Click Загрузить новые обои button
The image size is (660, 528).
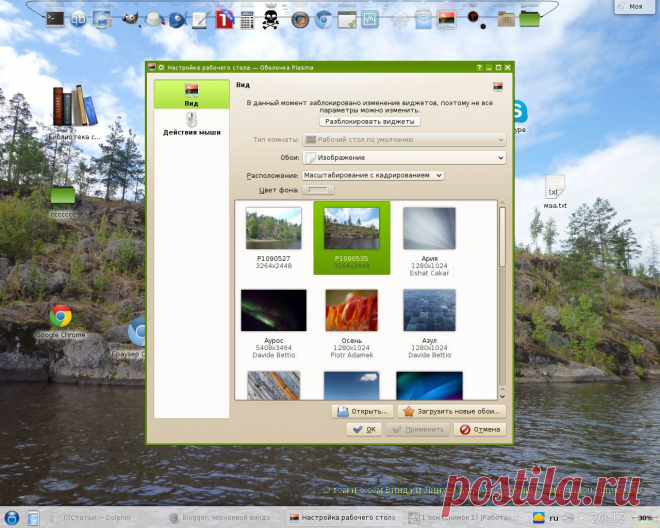[450, 411]
